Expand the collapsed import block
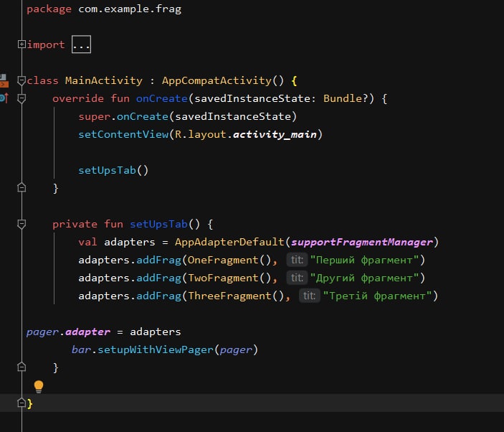 point(22,44)
